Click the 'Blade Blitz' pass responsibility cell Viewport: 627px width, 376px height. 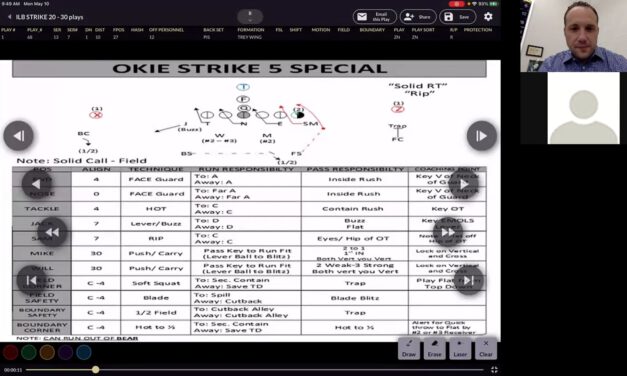[x=355, y=298]
